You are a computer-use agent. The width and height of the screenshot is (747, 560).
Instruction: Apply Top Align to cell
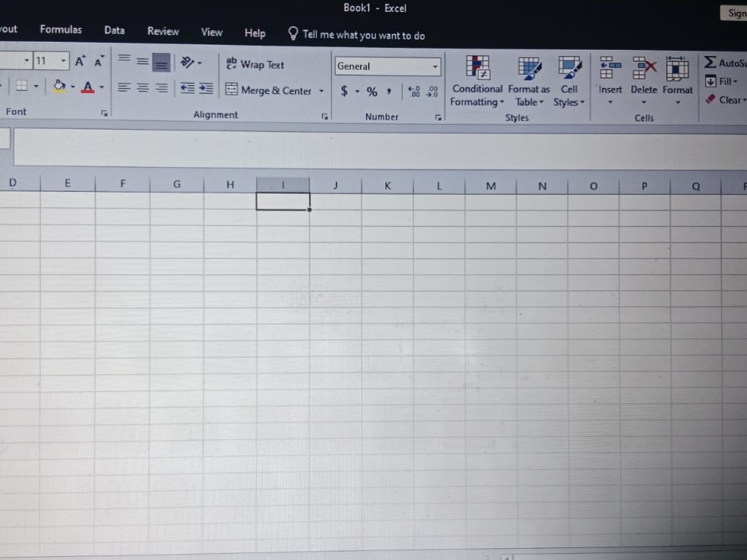pos(124,60)
